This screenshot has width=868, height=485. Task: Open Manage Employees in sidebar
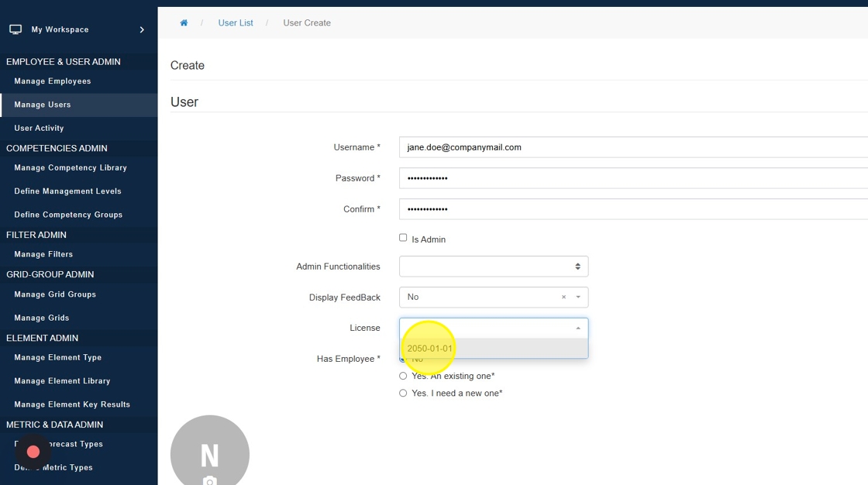tap(53, 81)
